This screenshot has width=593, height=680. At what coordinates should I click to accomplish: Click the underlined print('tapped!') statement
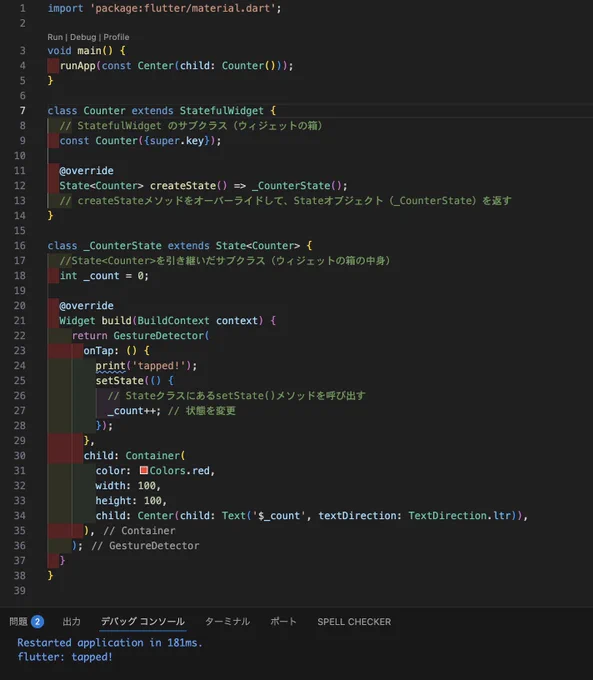[146, 366]
